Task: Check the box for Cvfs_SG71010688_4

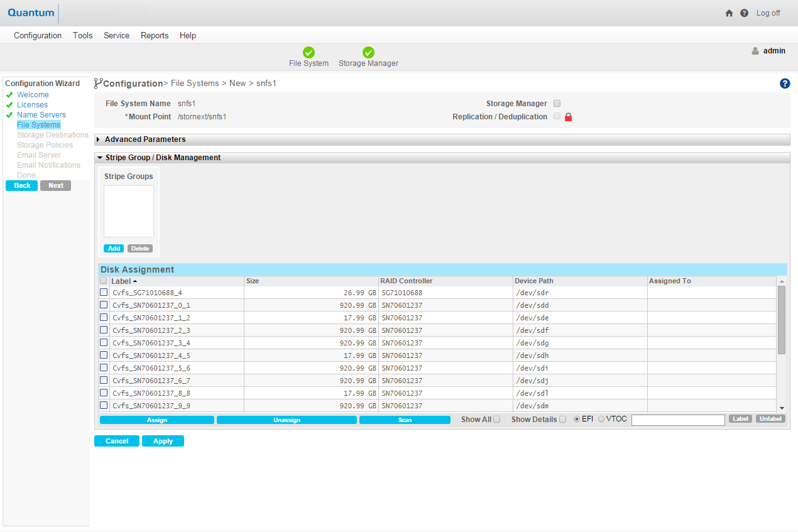Action: [x=104, y=292]
